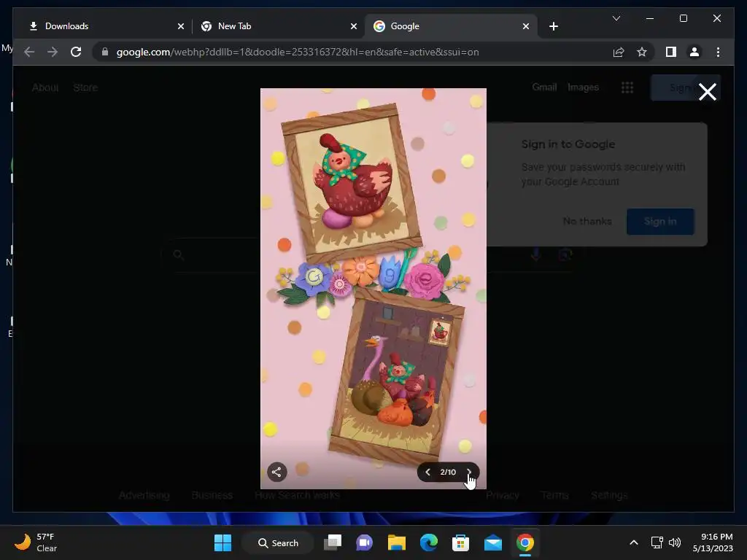The width and height of the screenshot is (747, 560).
Task: Open Google Images link
Action: coord(583,87)
